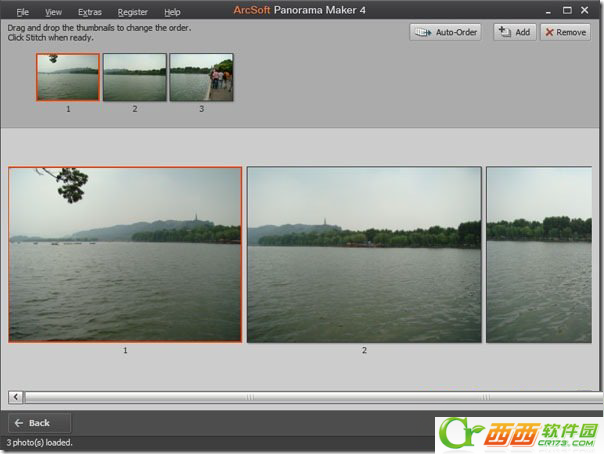Close the Panorama Maker window

584,10
